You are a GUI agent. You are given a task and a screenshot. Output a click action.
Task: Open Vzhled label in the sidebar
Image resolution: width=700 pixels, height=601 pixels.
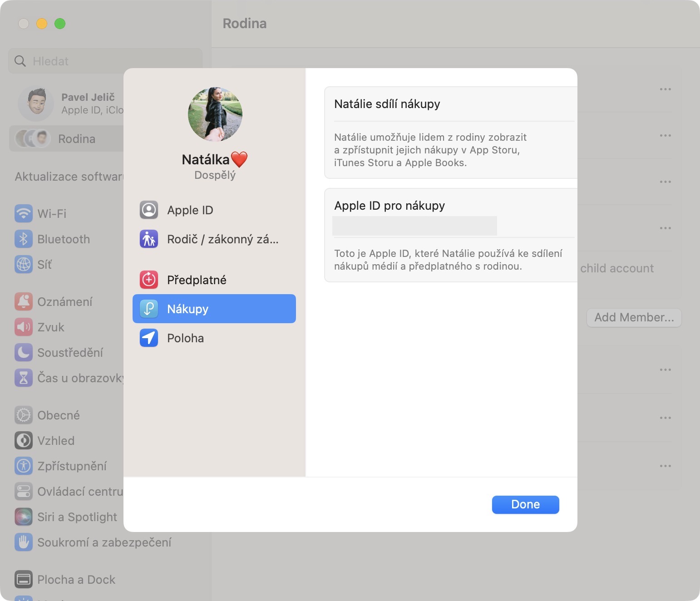[56, 440]
